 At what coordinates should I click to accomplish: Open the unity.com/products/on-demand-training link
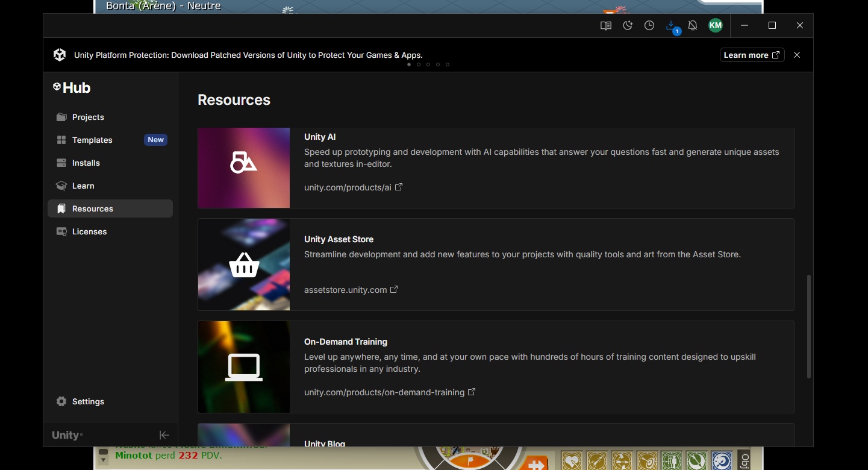point(390,392)
